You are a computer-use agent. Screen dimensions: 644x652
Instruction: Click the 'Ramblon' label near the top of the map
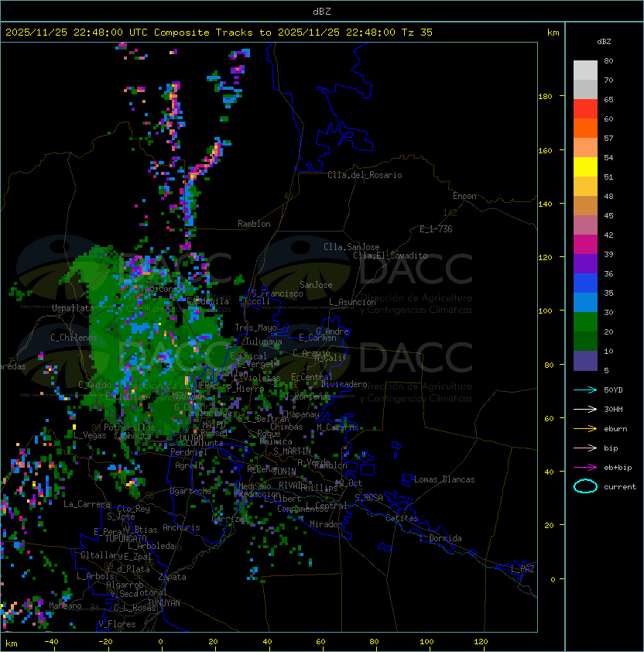point(254,224)
